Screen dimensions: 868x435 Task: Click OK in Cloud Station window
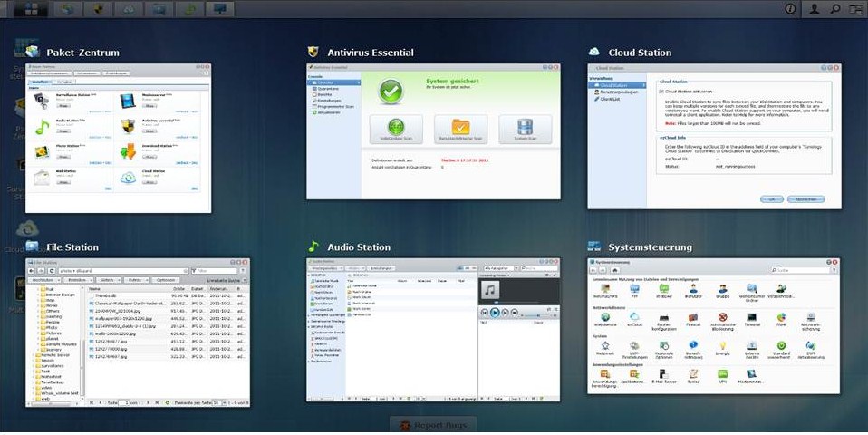(772, 199)
